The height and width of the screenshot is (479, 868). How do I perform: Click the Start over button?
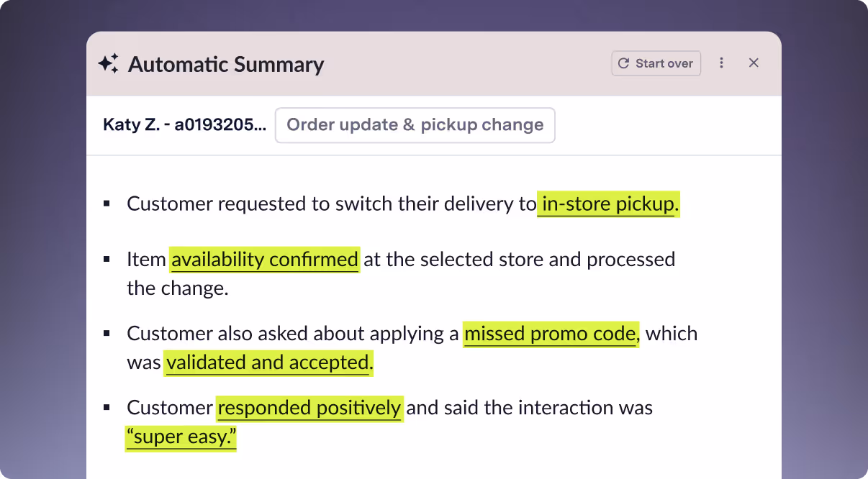tap(656, 63)
